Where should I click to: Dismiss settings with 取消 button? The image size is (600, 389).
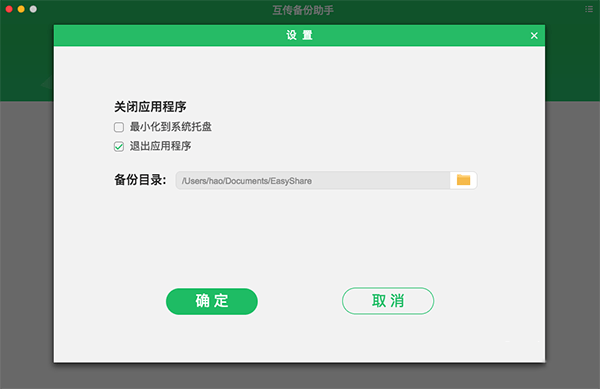(388, 301)
